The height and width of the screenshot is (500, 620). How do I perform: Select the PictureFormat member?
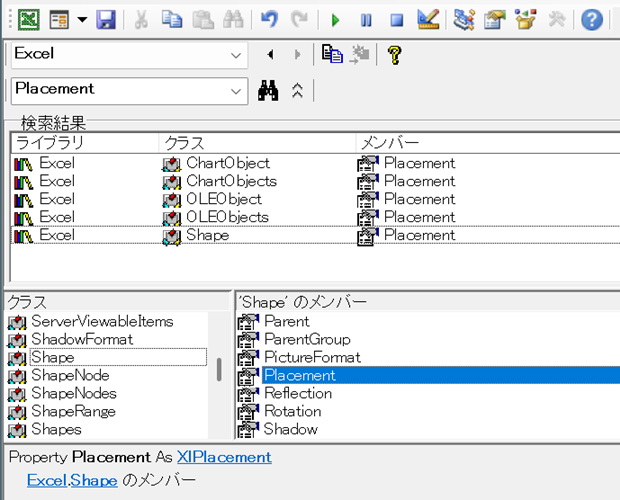click(429, 357)
